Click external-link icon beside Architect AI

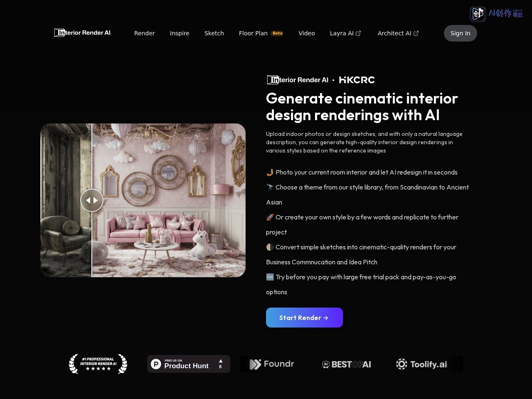tap(416, 33)
